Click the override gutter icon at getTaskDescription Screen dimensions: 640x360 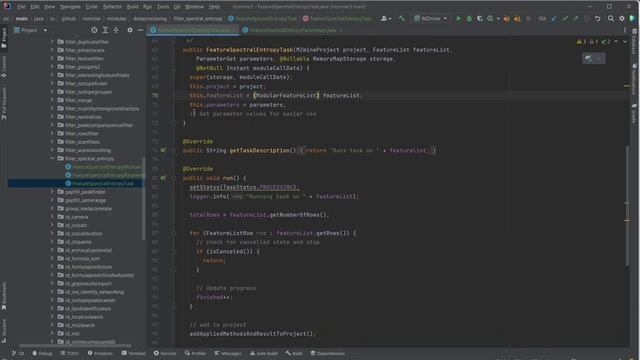[x=163, y=150]
